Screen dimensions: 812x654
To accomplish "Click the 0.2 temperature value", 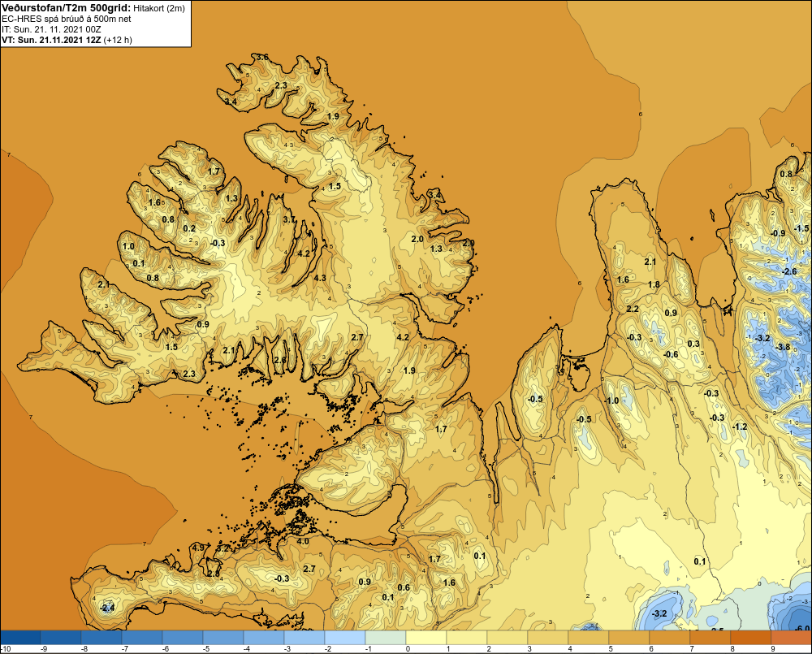I will [x=189, y=228].
